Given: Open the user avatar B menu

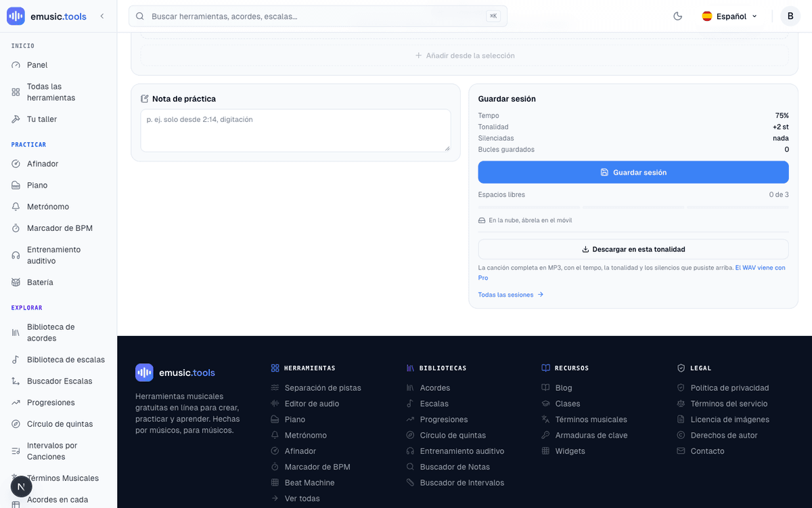Looking at the screenshot, I should click(x=790, y=16).
